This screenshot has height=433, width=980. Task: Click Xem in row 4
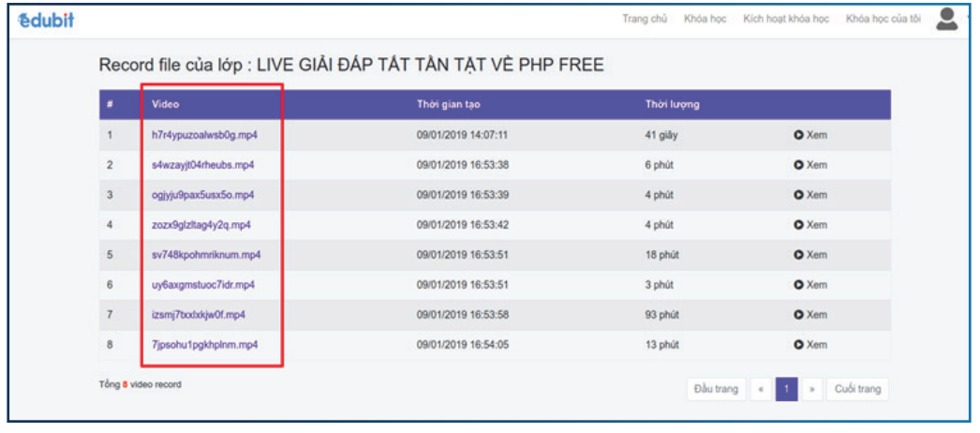tap(810, 225)
